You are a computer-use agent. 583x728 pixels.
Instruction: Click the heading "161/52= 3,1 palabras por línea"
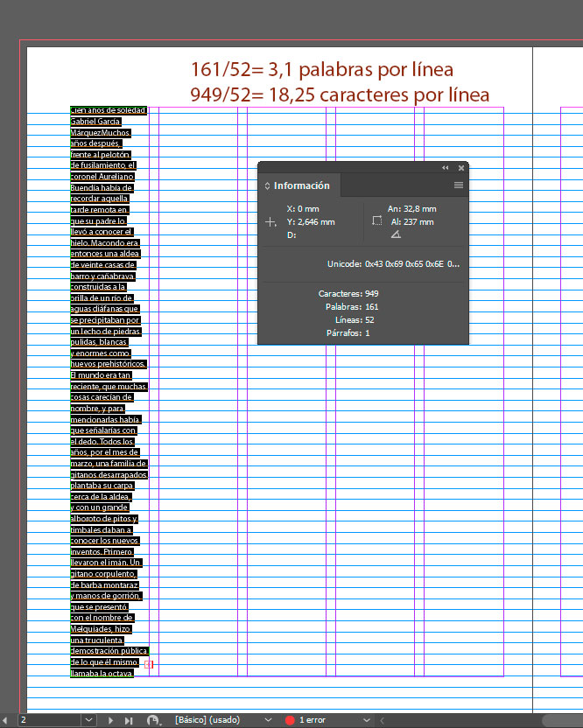(x=321, y=70)
